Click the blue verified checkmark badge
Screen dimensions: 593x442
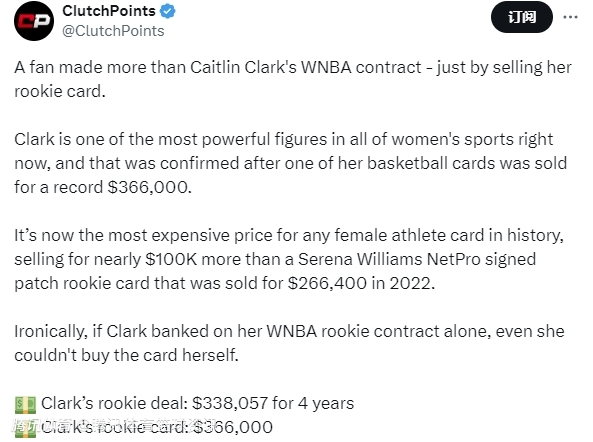coord(168,11)
